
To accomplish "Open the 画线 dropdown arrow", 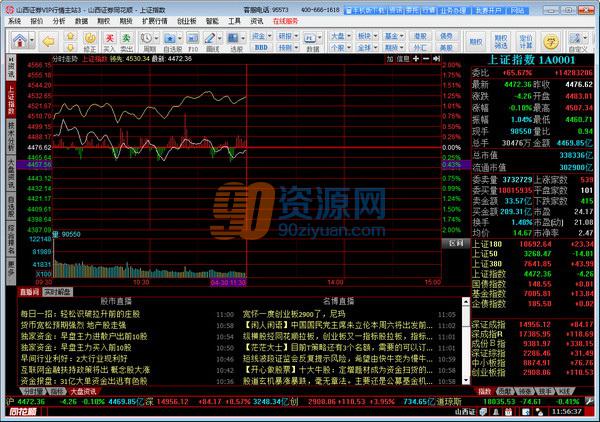I will tap(220, 38).
